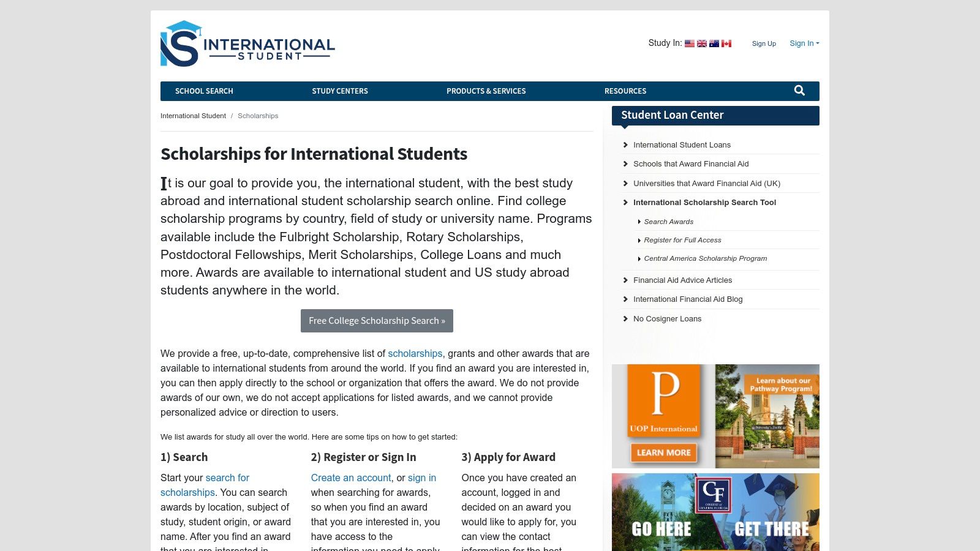Click the Create an account link

[350, 478]
